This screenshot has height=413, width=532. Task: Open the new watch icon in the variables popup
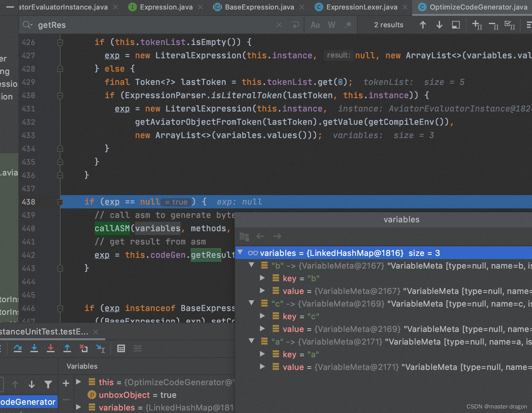(244, 236)
